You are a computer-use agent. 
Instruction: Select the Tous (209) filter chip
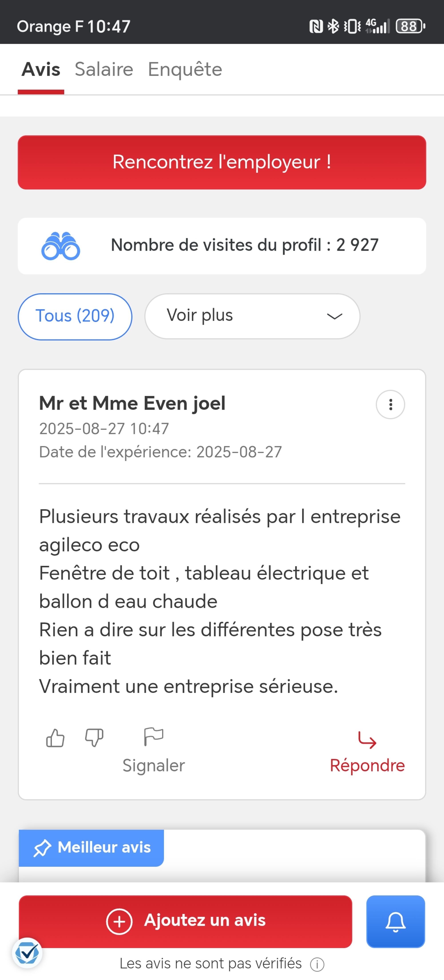75,316
